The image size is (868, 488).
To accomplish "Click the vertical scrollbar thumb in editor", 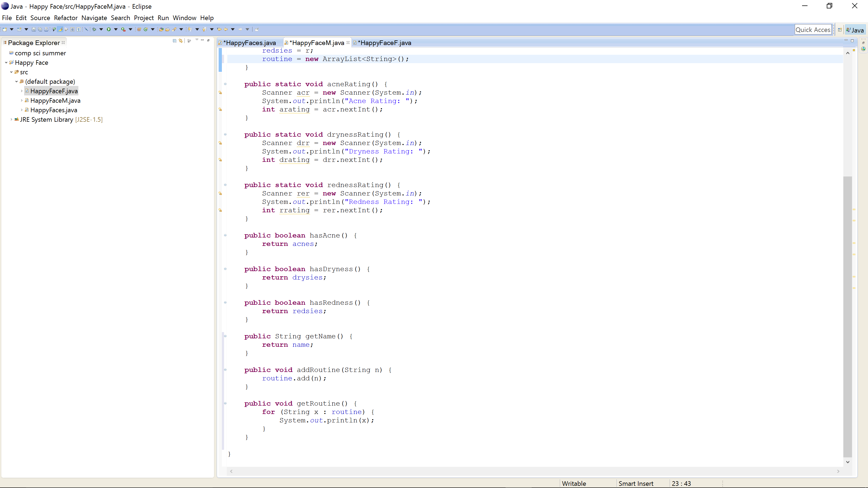I will 847,317.
